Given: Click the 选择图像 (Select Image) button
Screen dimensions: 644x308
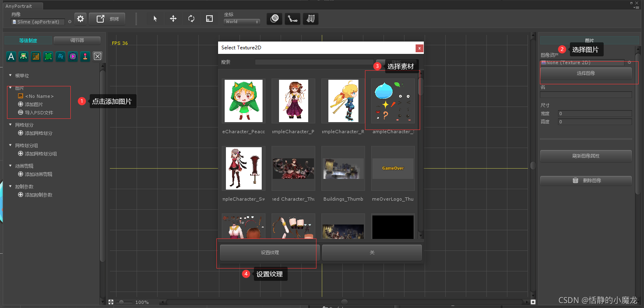Looking at the screenshot, I should click(586, 73).
